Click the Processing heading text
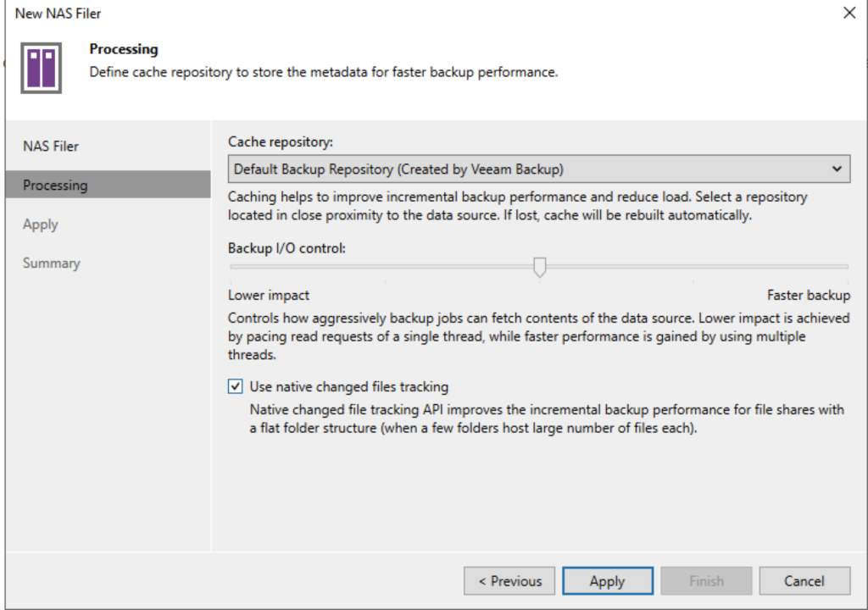This screenshot has height=610, width=868. pos(124,50)
